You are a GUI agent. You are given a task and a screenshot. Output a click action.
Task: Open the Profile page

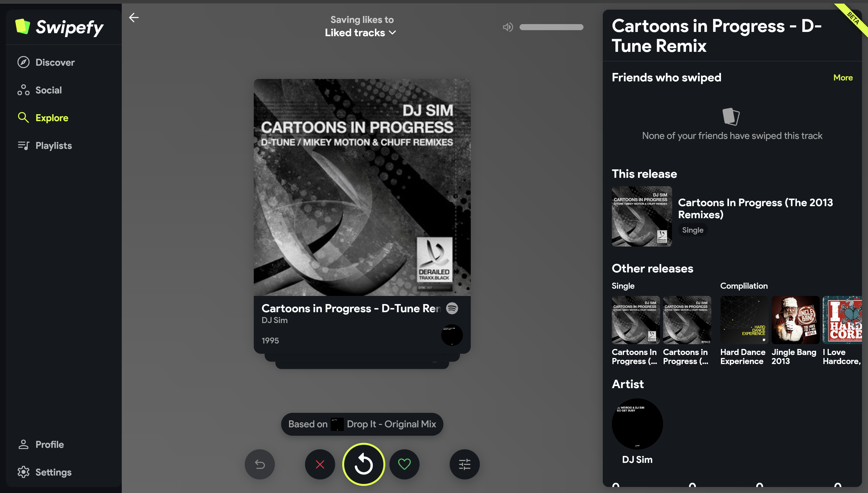click(49, 444)
